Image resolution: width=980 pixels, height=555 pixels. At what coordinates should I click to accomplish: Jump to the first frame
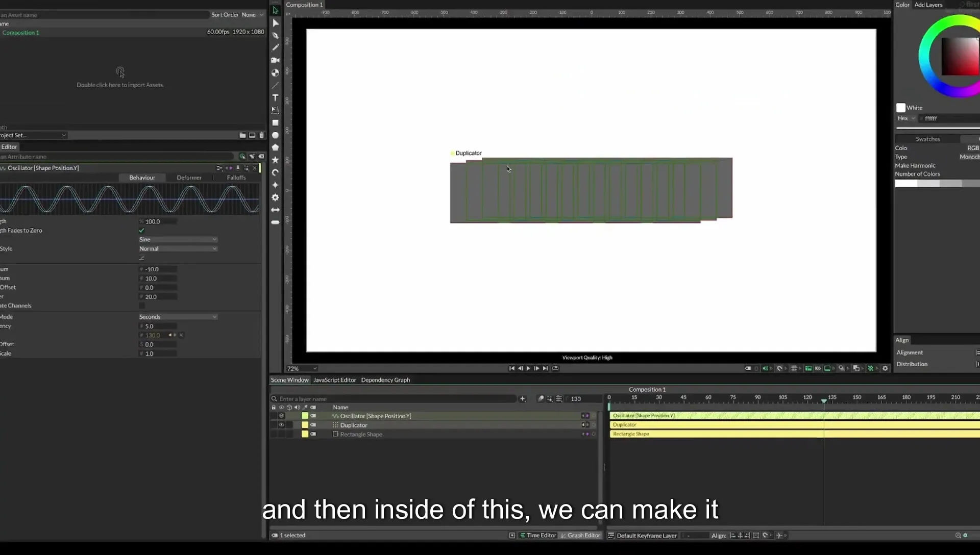(511, 368)
